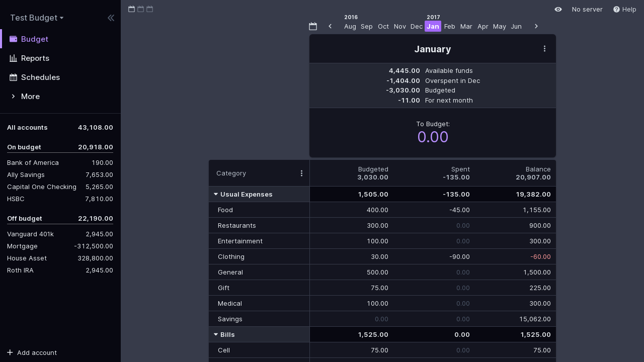This screenshot has height=362, width=644.
Task: Click the No server status link
Action: 587,10
